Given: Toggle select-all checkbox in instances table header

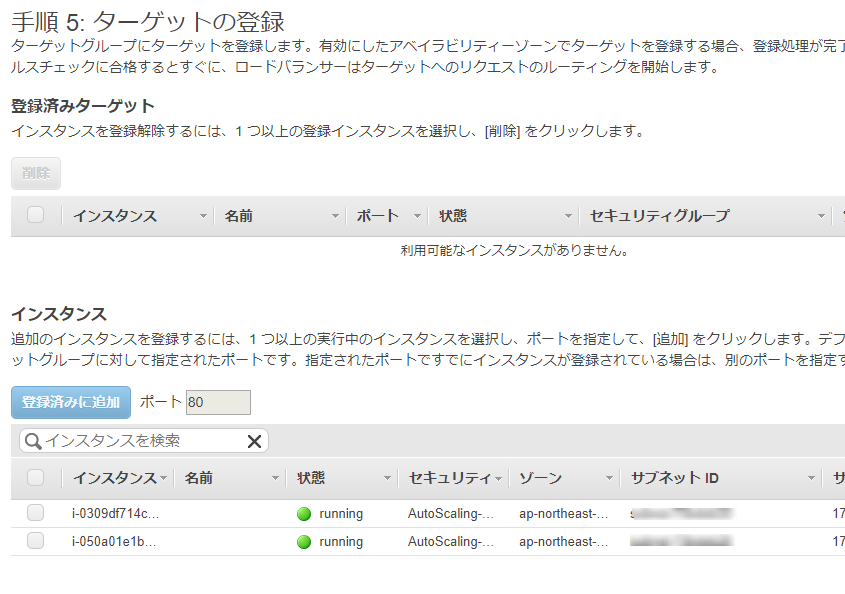Looking at the screenshot, I should click(36, 478).
